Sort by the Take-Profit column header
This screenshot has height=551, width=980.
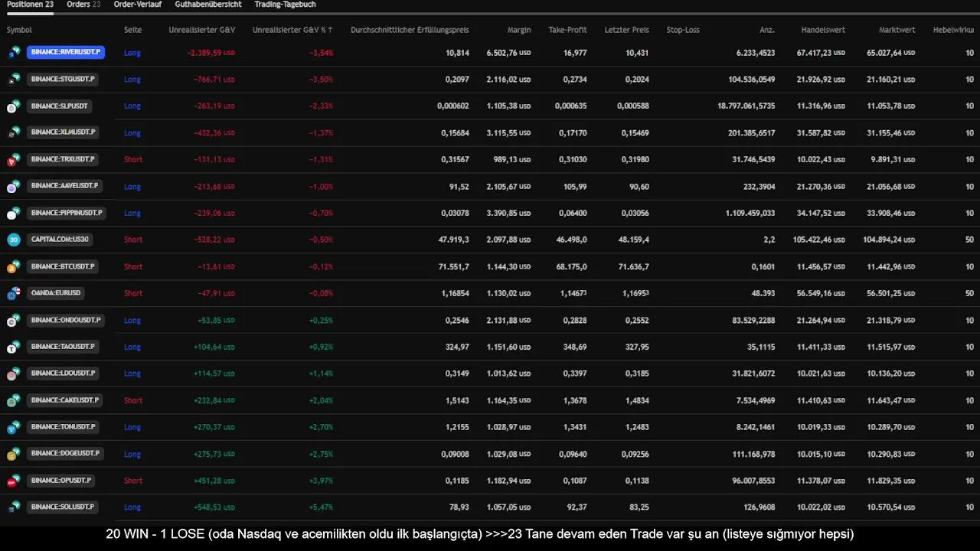point(567,30)
